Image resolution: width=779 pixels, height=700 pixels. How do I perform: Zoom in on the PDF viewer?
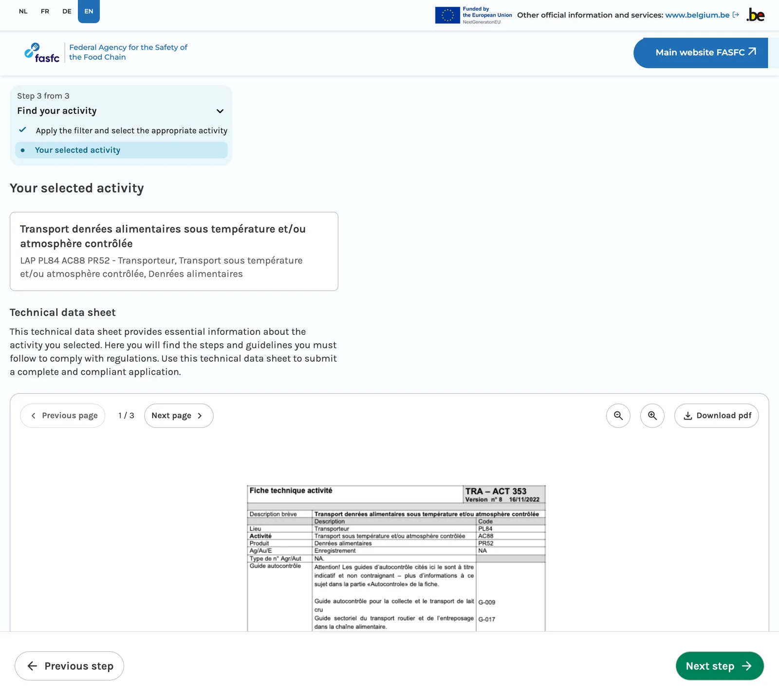click(x=652, y=416)
